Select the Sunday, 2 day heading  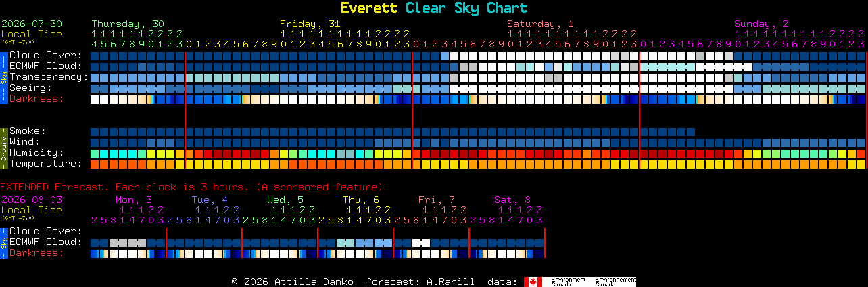(761, 24)
